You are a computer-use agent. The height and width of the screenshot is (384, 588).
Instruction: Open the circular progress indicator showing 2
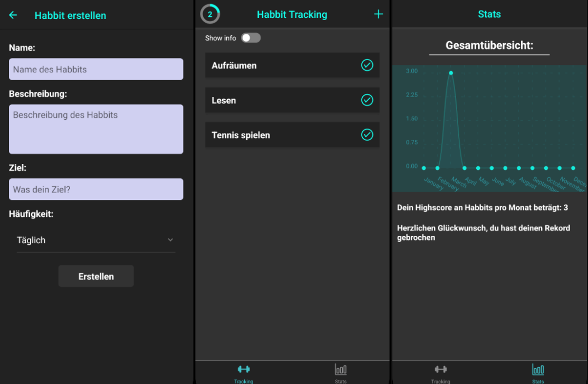(x=210, y=14)
